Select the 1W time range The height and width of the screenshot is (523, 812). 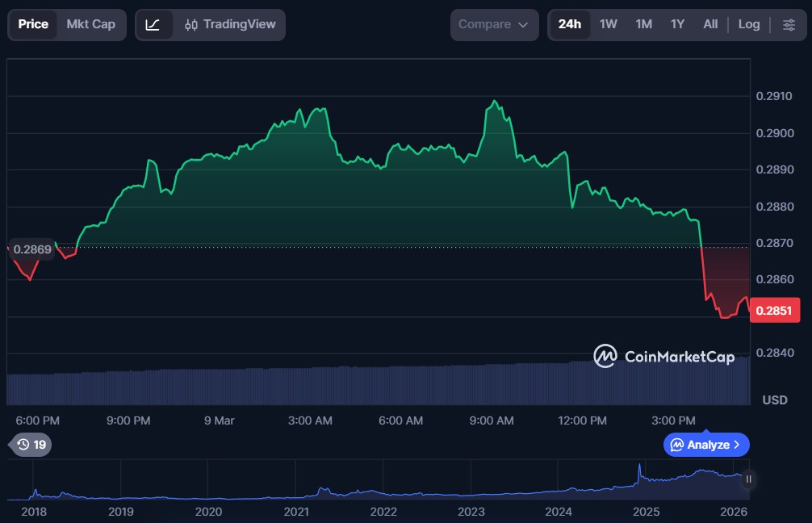coord(608,25)
